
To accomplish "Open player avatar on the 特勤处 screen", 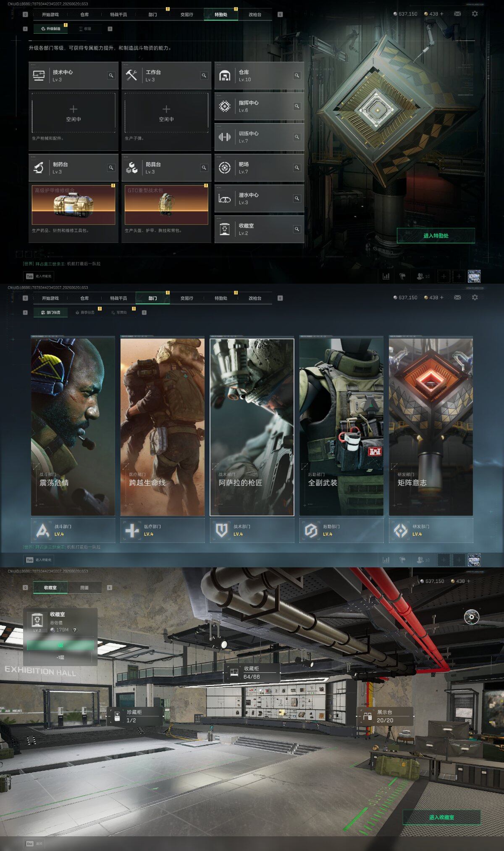I will click(x=474, y=276).
